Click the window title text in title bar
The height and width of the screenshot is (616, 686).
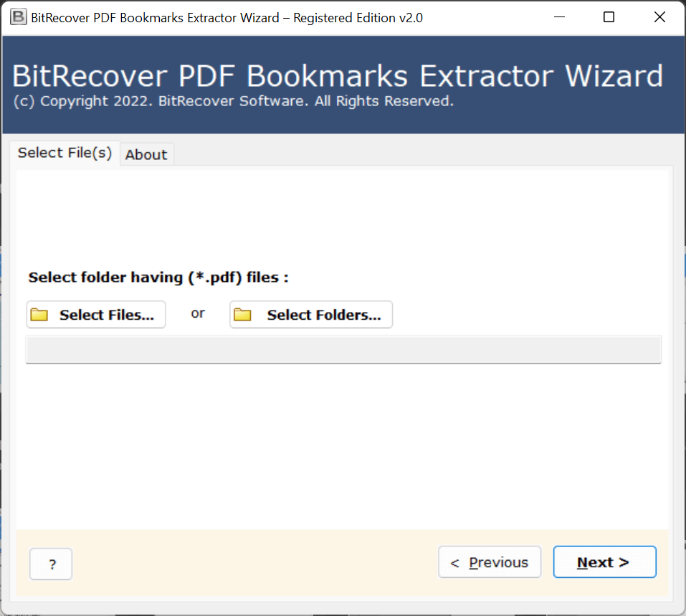(x=227, y=17)
